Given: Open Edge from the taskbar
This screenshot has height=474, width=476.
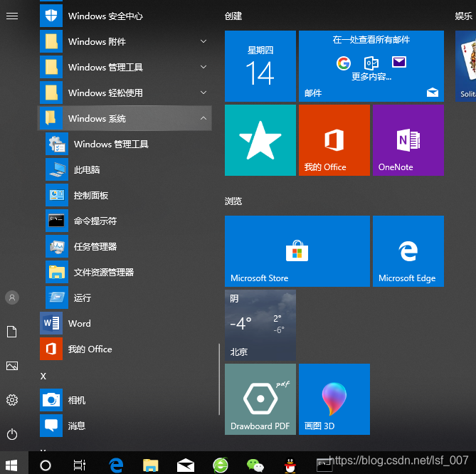Looking at the screenshot, I should [x=116, y=465].
